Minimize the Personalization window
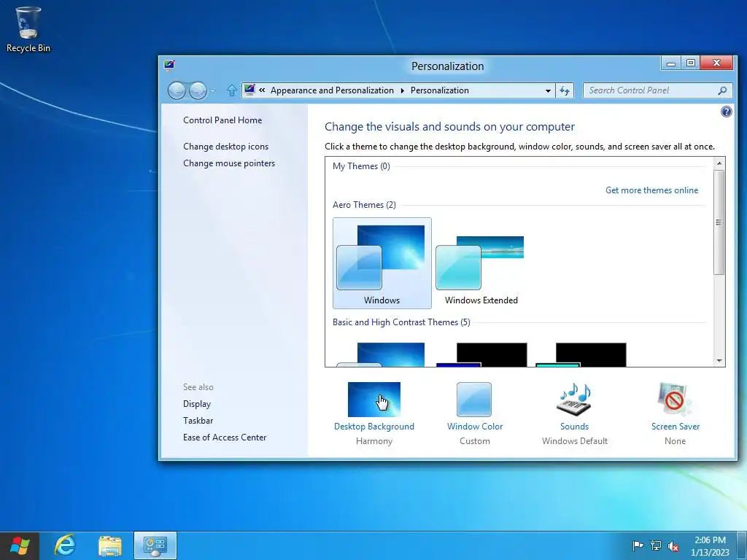Image resolution: width=747 pixels, height=560 pixels. [x=671, y=63]
